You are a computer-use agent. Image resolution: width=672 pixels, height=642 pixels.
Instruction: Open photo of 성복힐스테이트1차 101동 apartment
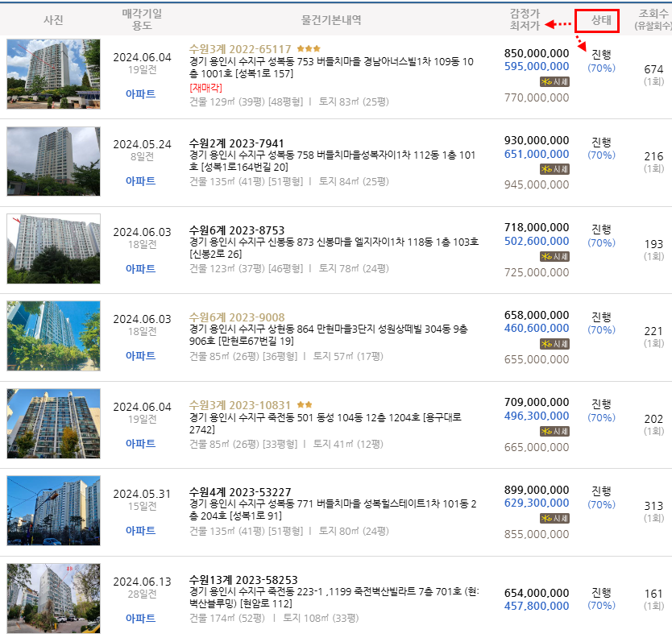pyautogui.click(x=53, y=511)
